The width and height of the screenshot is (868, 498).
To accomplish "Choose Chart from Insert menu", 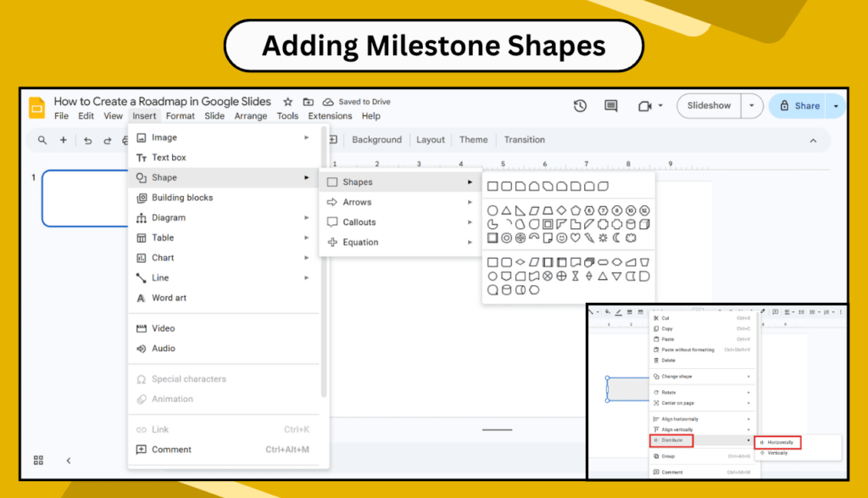I will point(224,258).
